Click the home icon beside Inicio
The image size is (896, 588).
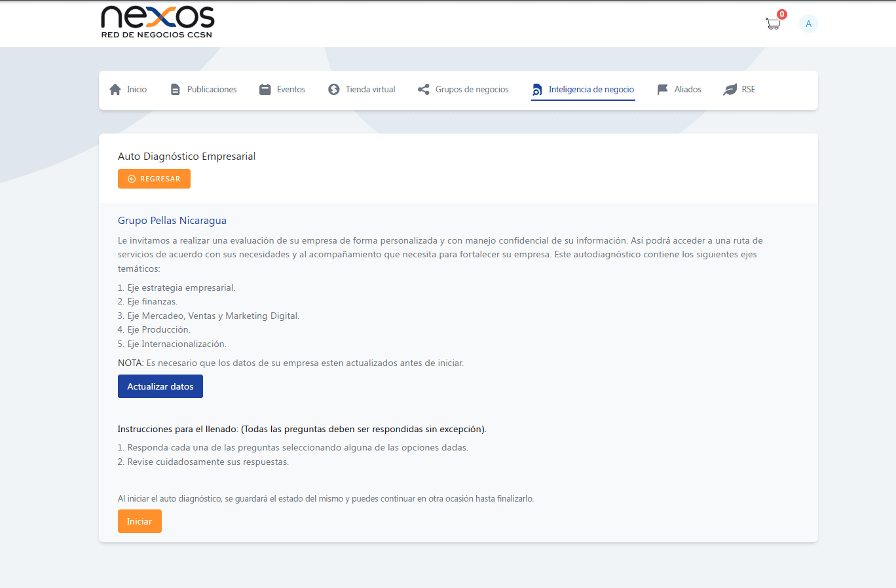[115, 89]
